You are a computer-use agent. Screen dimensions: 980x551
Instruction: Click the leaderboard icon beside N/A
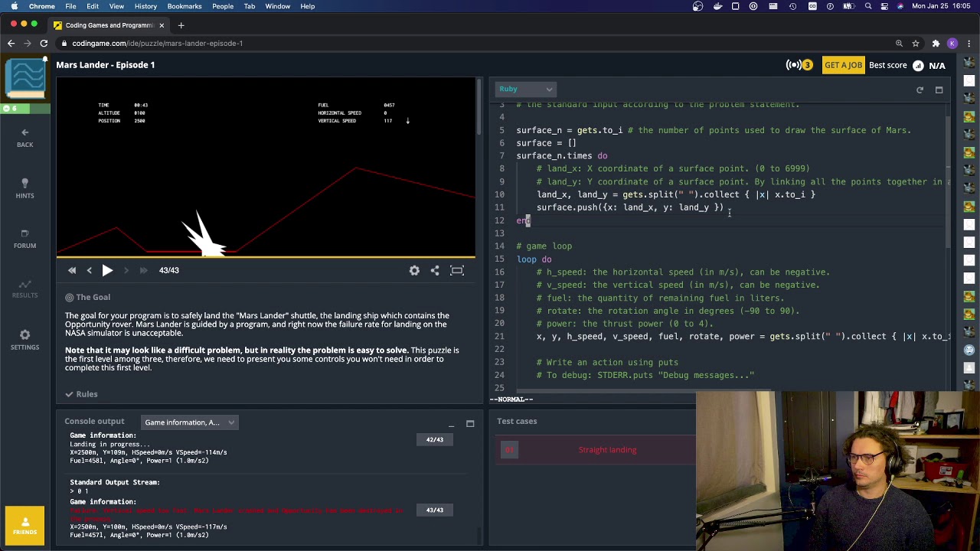pos(918,65)
